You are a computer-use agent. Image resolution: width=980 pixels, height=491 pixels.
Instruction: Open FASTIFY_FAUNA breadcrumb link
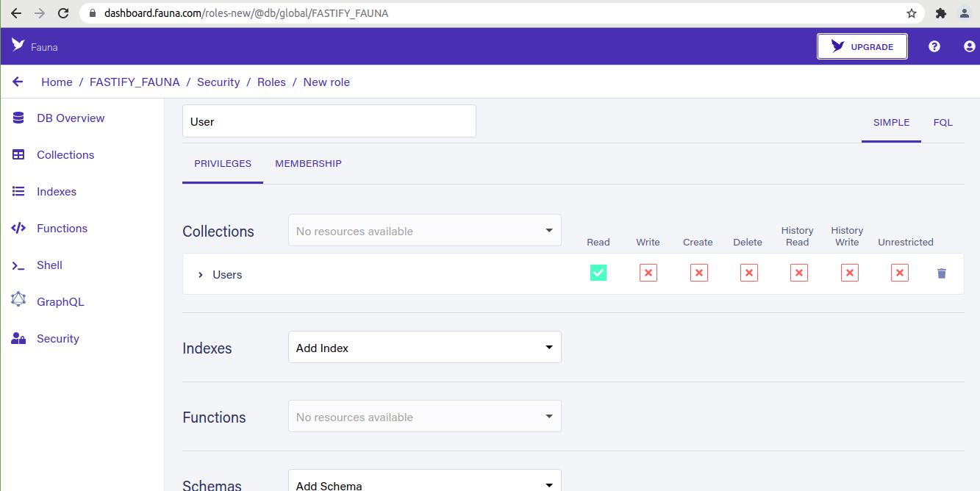(135, 82)
